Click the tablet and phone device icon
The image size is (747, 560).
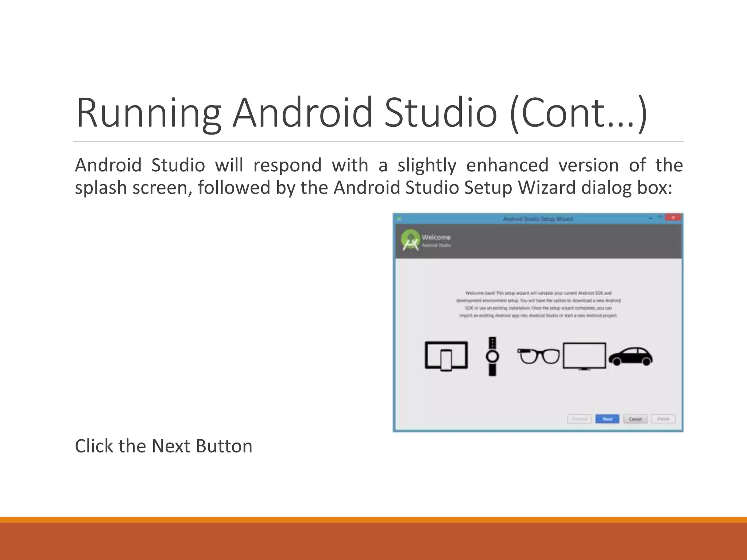point(446,356)
